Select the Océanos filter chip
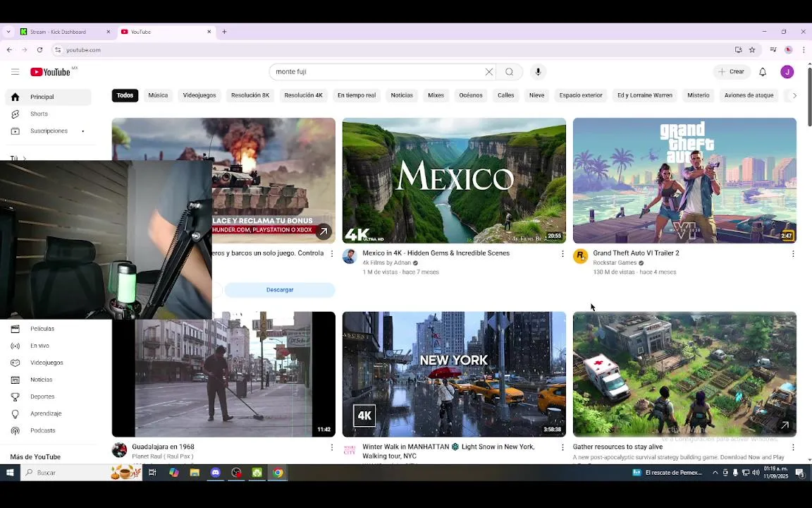Image resolution: width=812 pixels, height=508 pixels. tap(471, 95)
